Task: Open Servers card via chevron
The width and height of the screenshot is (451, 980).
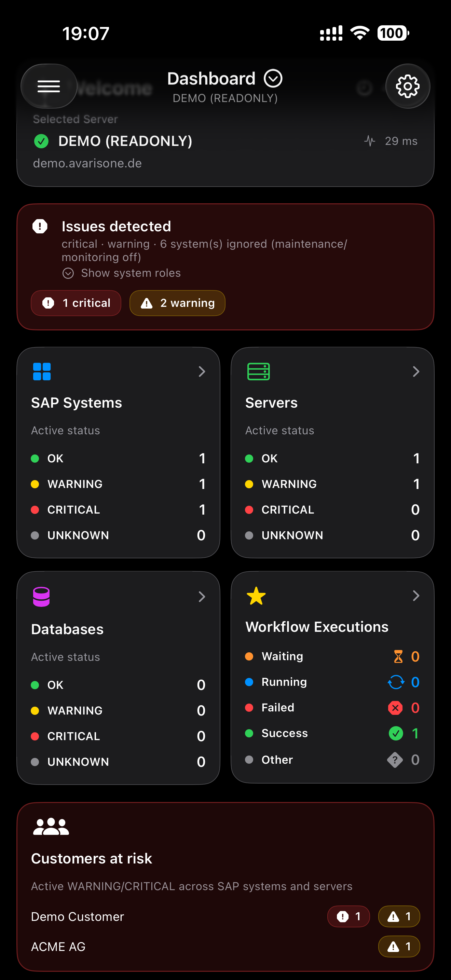Action: (416, 372)
